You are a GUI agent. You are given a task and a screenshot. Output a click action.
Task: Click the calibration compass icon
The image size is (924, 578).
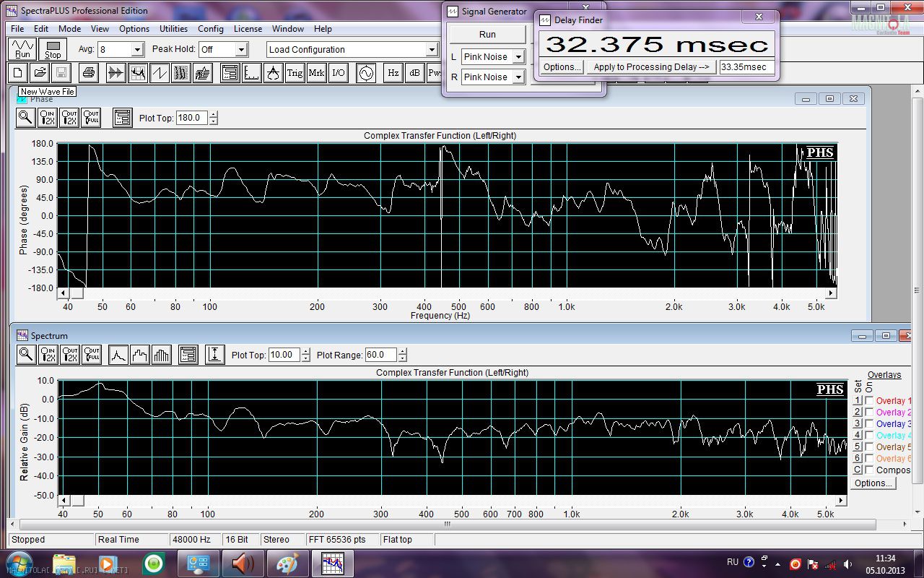[x=274, y=73]
